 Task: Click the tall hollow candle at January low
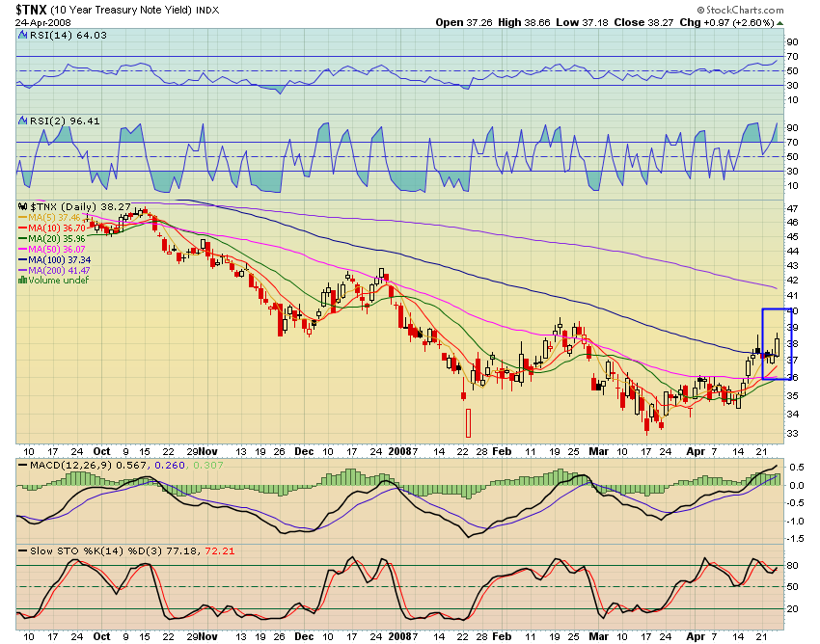(468, 422)
